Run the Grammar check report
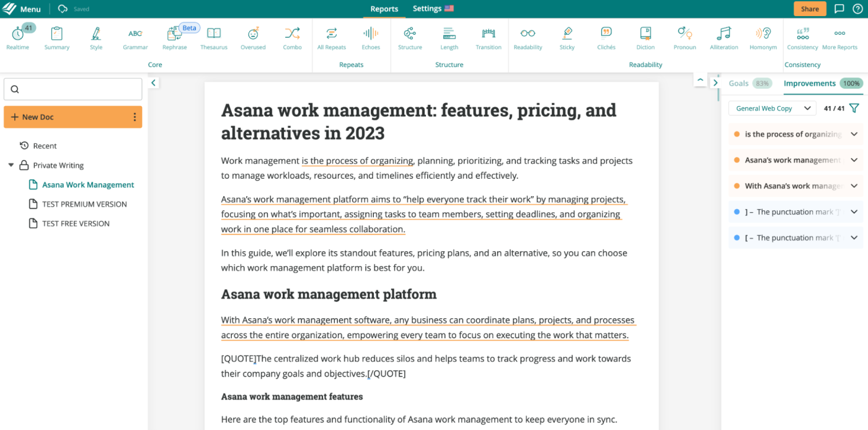 (x=135, y=37)
